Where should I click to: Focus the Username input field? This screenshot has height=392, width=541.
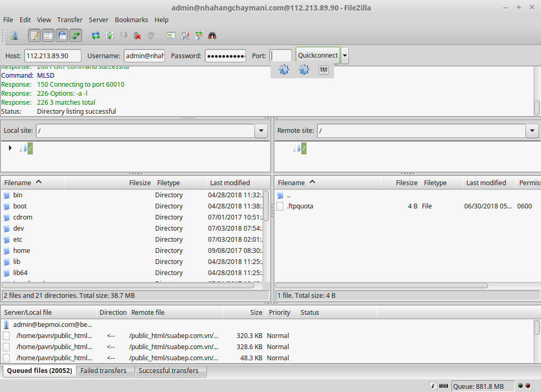[x=145, y=56]
